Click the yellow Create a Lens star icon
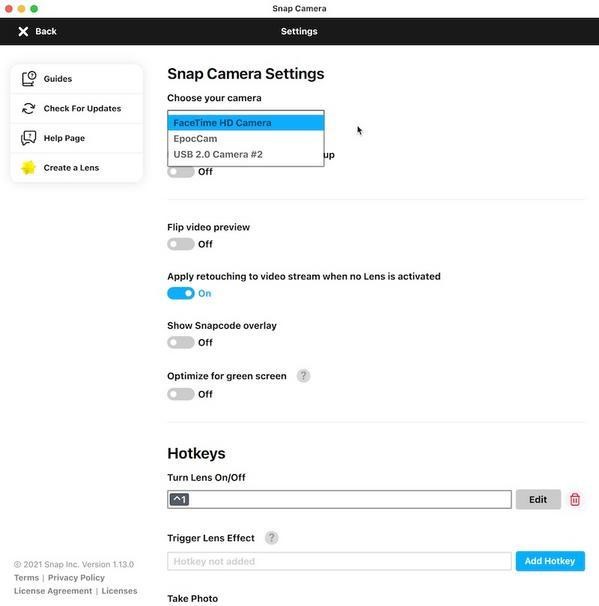This screenshot has width=599, height=606. coord(28,168)
